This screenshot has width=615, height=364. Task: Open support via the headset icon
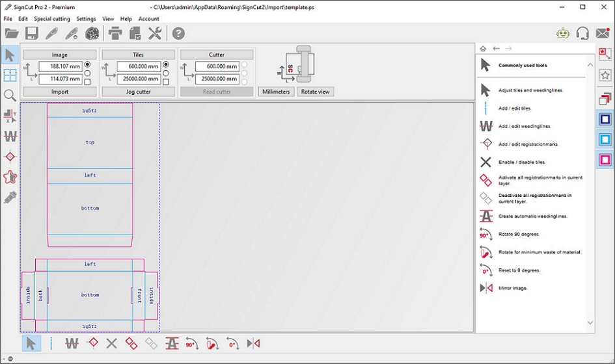(582, 33)
